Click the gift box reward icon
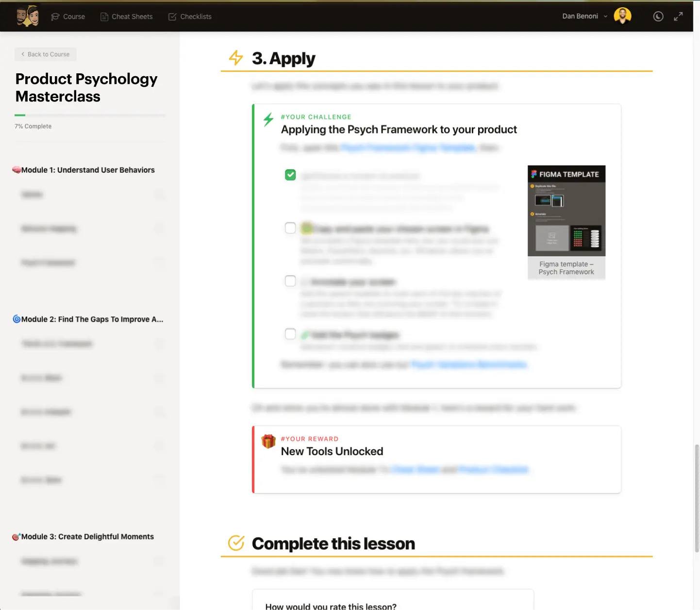This screenshot has width=700, height=610. coord(268,441)
